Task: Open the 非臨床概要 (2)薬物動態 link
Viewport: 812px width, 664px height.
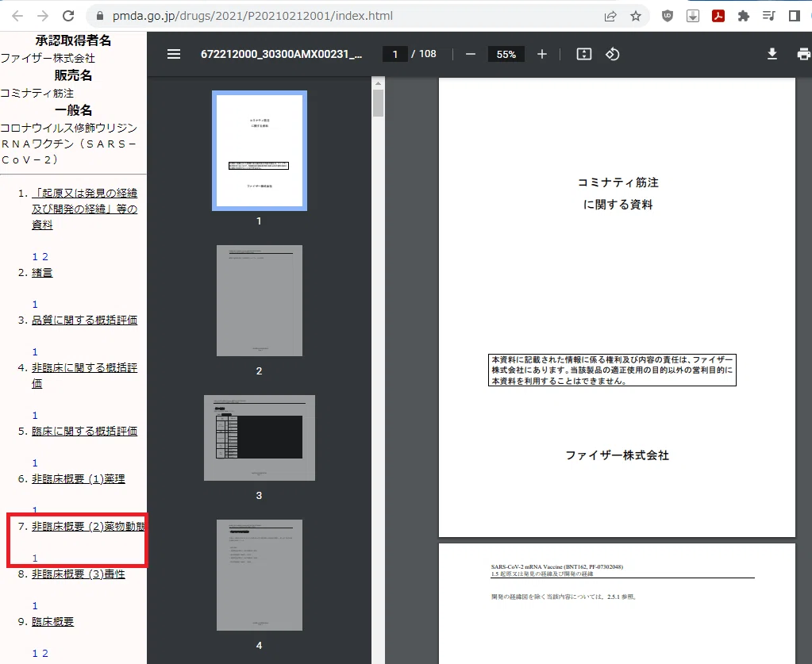Action: pos(89,527)
